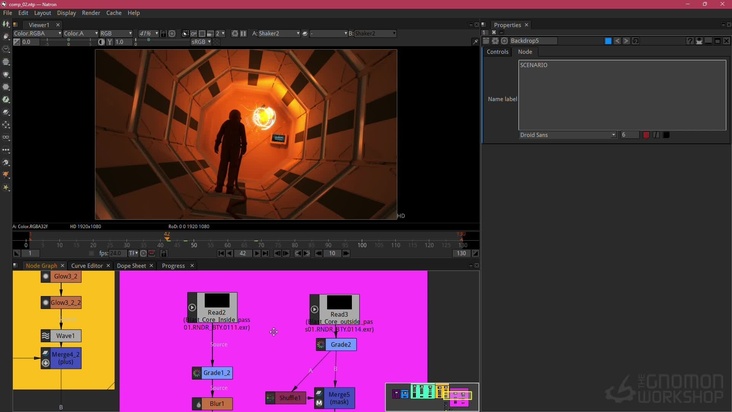732x412 pixels.
Task: Open the Color.A alpha channel dropdown
Action: pyautogui.click(x=80, y=34)
